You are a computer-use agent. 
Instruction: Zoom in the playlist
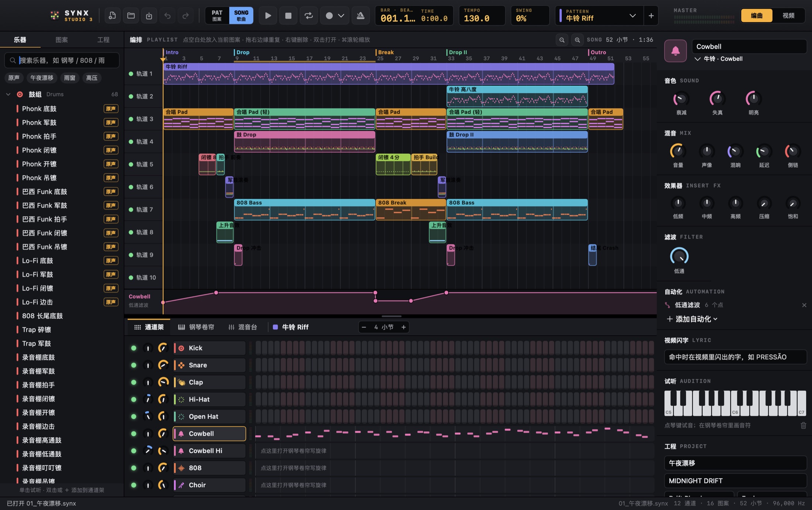pos(577,40)
